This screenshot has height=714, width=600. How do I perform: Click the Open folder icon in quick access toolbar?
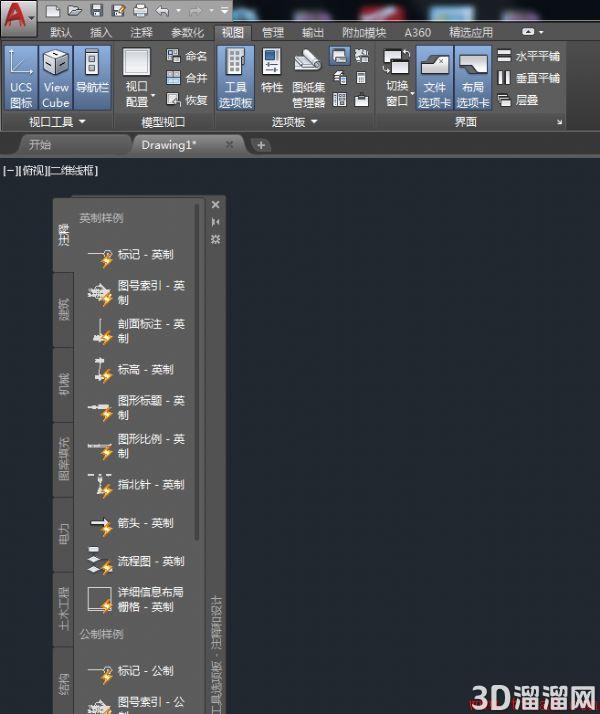74,10
